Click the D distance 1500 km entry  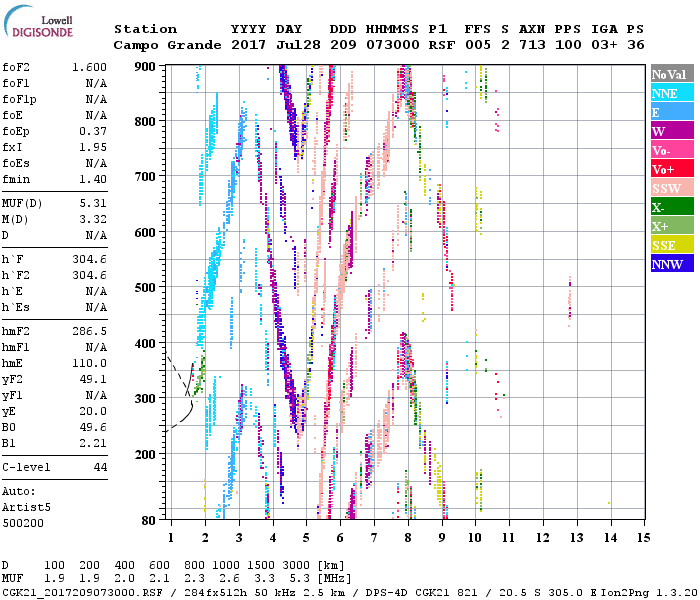pyautogui.click(x=261, y=566)
